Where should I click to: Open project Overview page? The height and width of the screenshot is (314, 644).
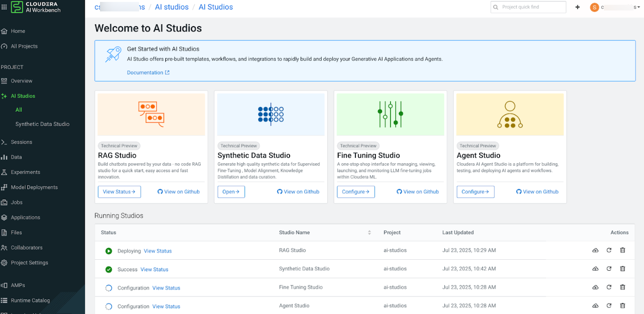(x=21, y=81)
